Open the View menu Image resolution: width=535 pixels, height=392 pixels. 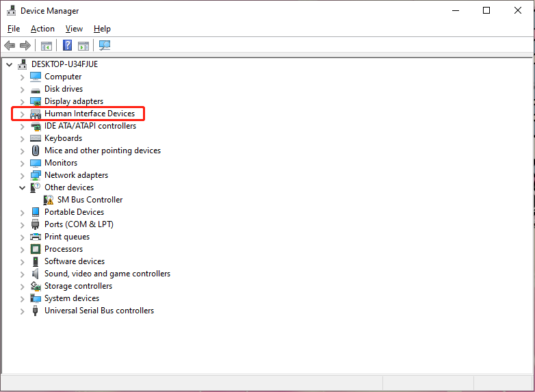pyautogui.click(x=74, y=29)
